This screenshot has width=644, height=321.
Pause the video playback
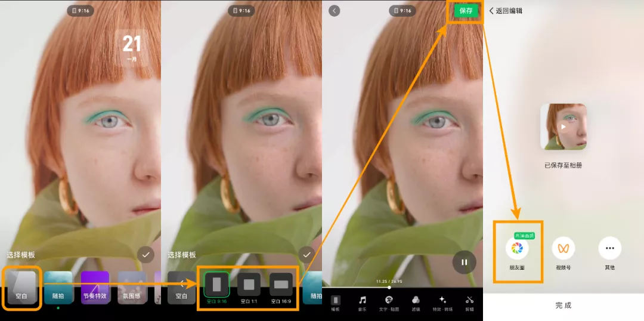pyautogui.click(x=464, y=262)
